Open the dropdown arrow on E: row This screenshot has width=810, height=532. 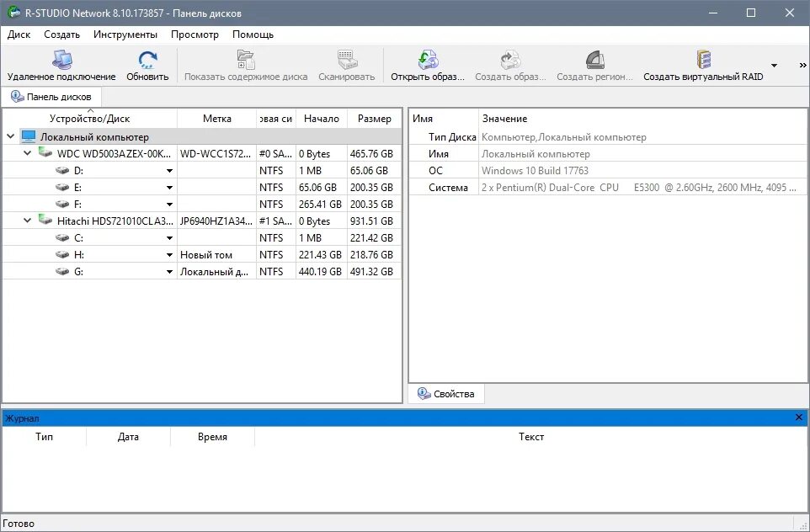169,188
